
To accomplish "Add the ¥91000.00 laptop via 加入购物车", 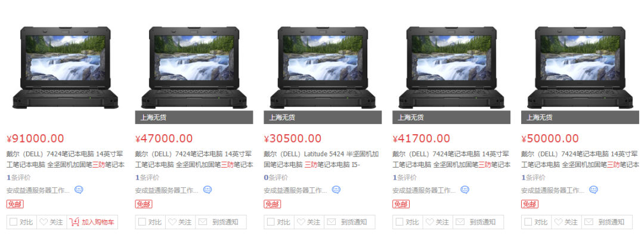I will coord(92,222).
